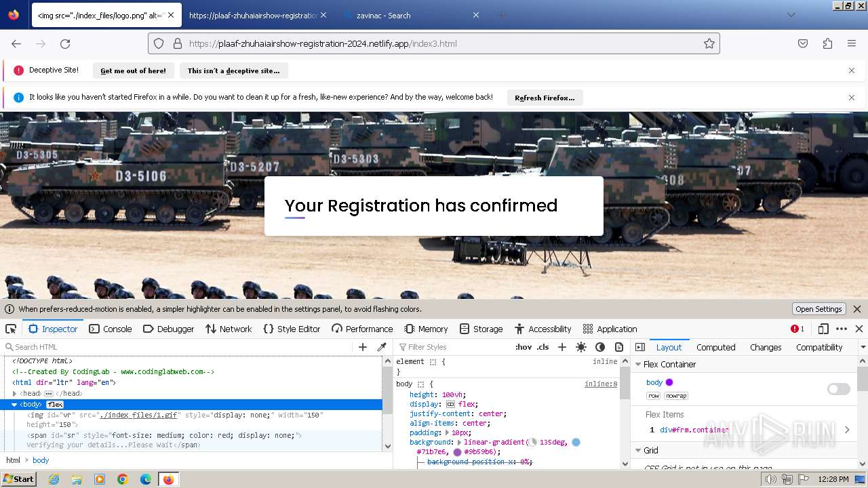The image size is (868, 488).
Task: Open the #71b7e6 blue gradient swatch
Action: 576,442
